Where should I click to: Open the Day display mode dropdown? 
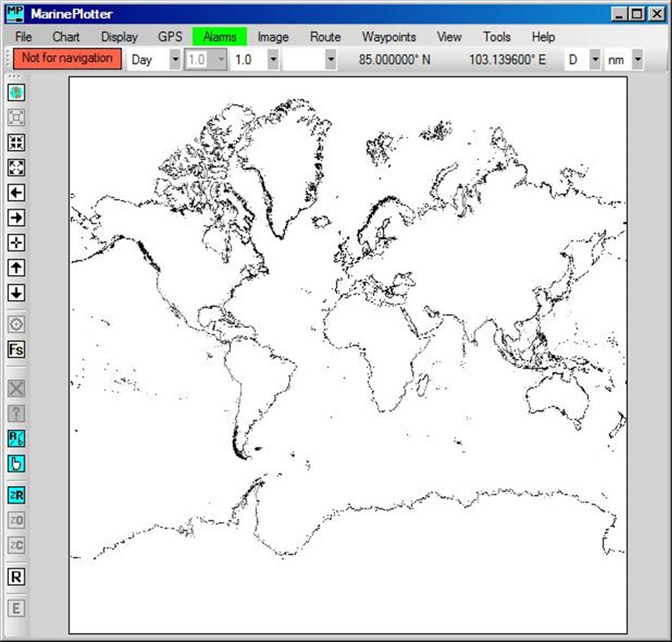[x=174, y=59]
